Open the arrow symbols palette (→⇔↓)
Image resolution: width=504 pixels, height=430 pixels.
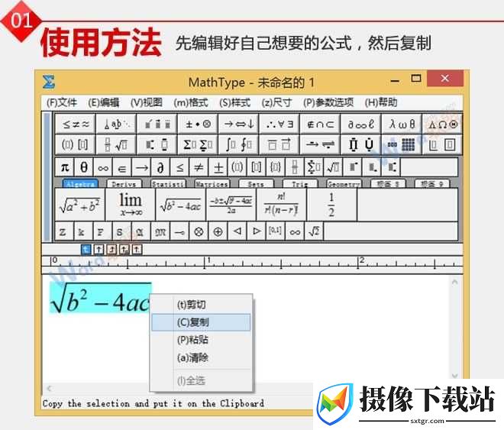click(x=238, y=124)
